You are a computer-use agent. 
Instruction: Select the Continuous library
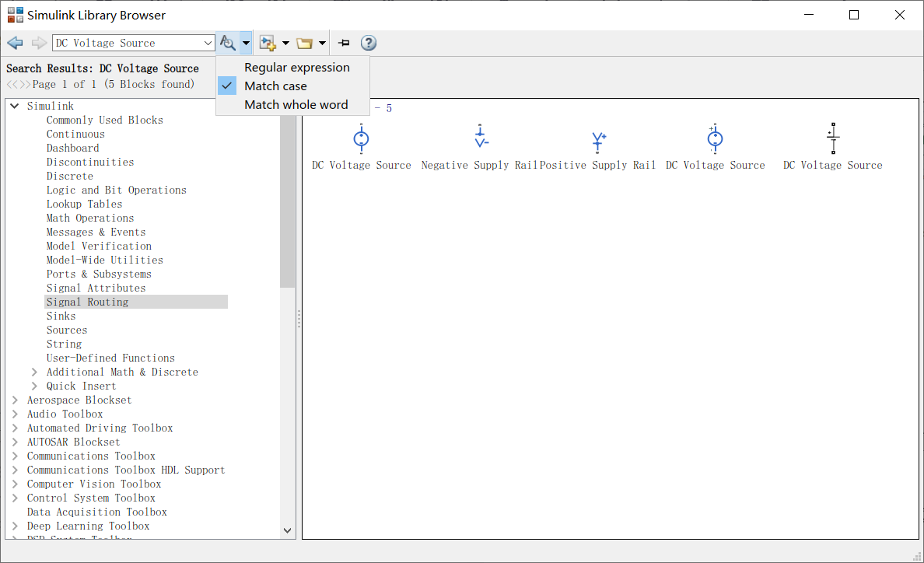tap(75, 135)
